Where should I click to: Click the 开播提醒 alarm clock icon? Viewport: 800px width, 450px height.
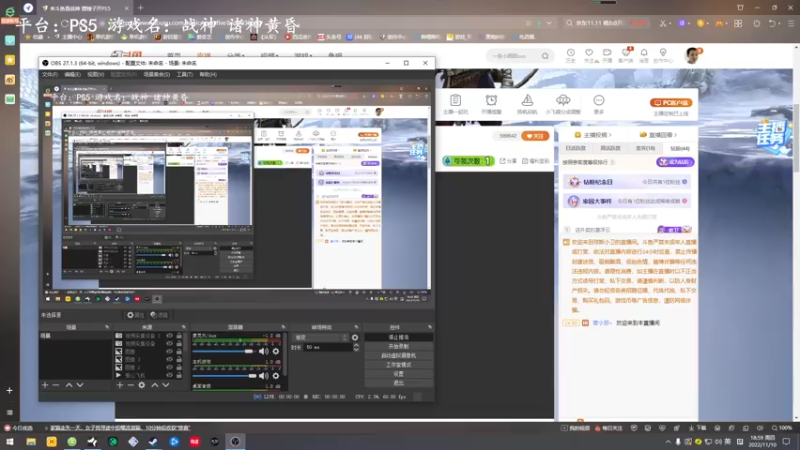[491, 104]
